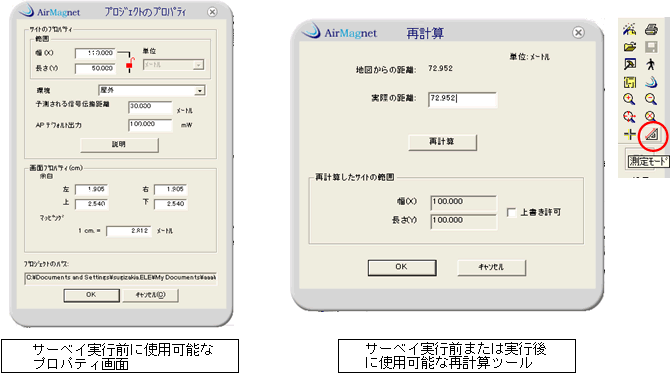Activate the measurement mode ruler icon
This screenshot has height=374, width=672.
652,135
